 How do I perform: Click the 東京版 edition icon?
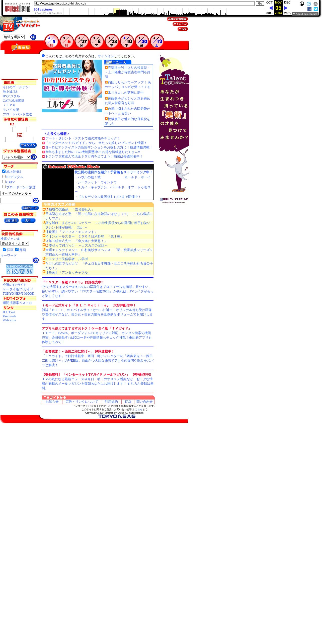[21, 47]
